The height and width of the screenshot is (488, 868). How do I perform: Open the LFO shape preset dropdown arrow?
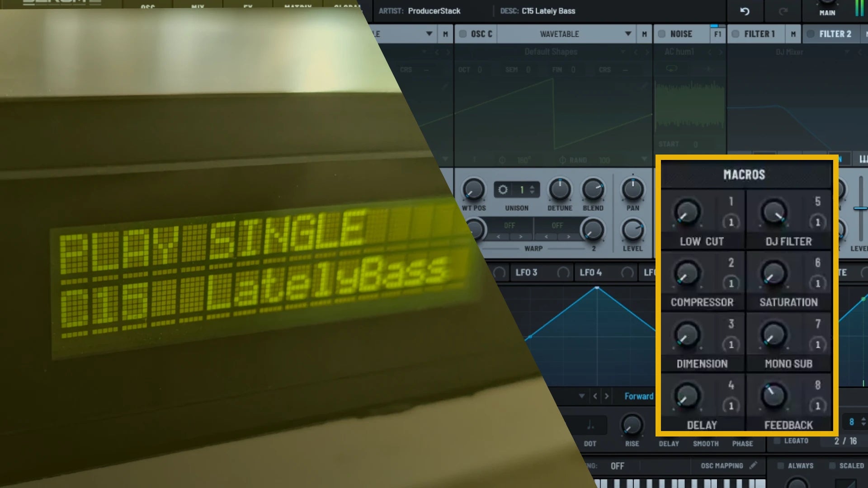coord(582,396)
